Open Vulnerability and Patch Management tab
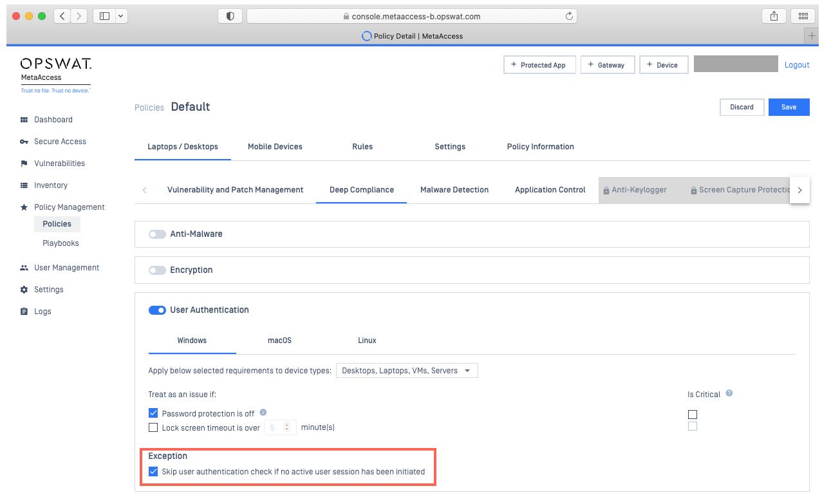The image size is (822, 504). click(235, 190)
